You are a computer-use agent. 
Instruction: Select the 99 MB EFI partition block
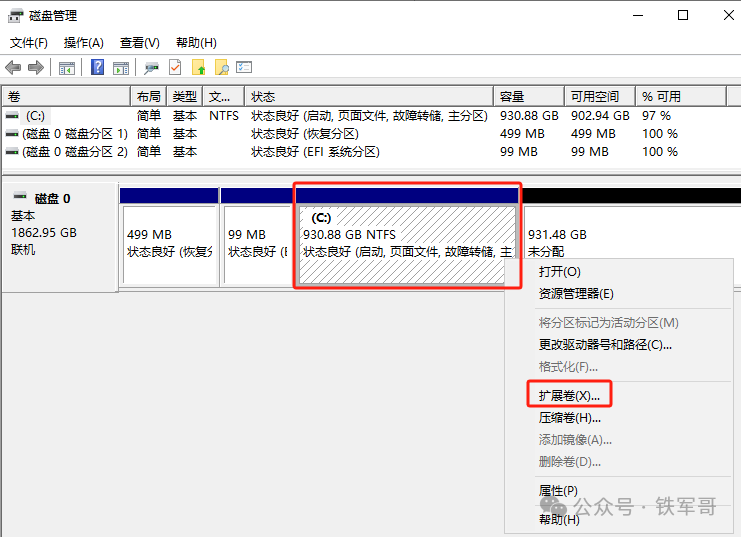coord(257,236)
